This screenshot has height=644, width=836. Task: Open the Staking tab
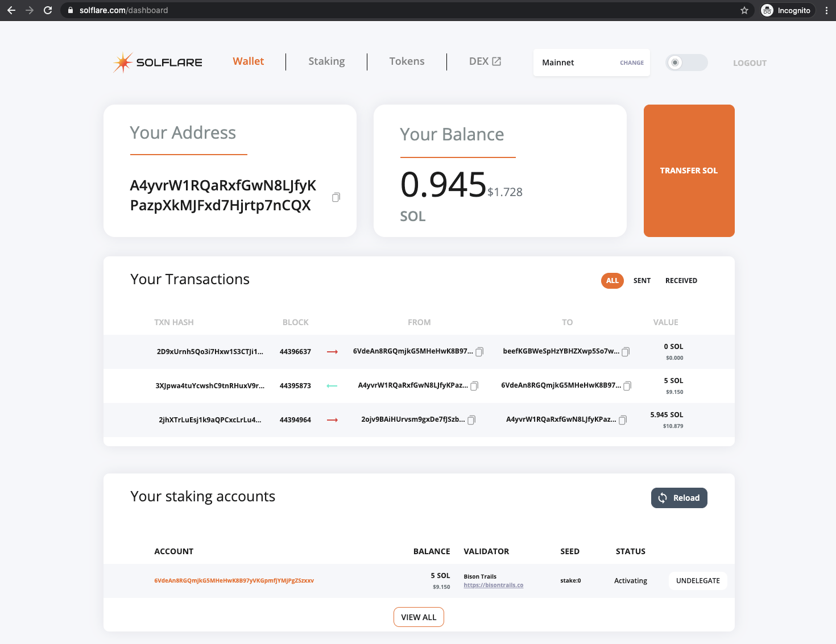pyautogui.click(x=326, y=61)
